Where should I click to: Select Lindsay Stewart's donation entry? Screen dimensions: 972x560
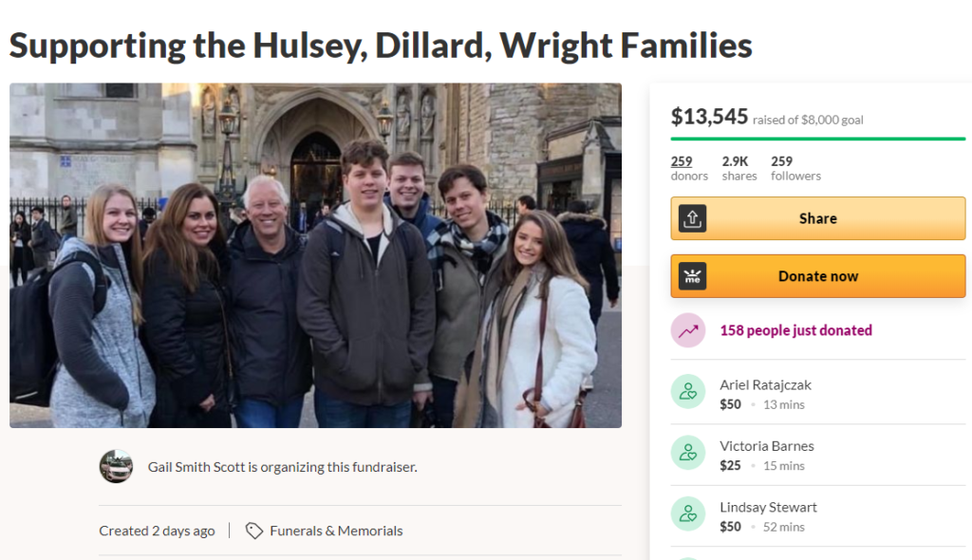pyautogui.click(x=817, y=516)
